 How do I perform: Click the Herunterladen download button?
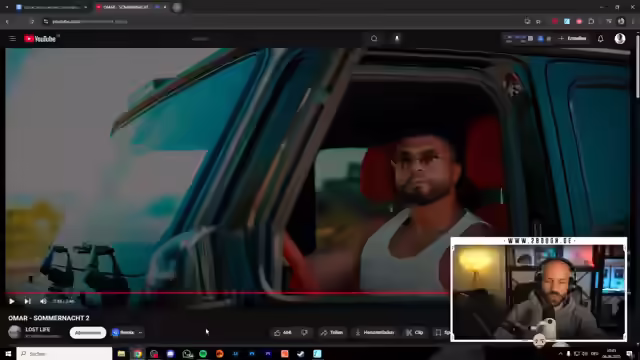tap(375, 333)
